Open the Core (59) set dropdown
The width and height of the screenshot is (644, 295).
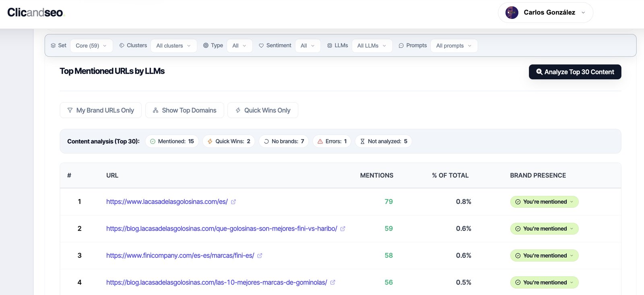91,46
